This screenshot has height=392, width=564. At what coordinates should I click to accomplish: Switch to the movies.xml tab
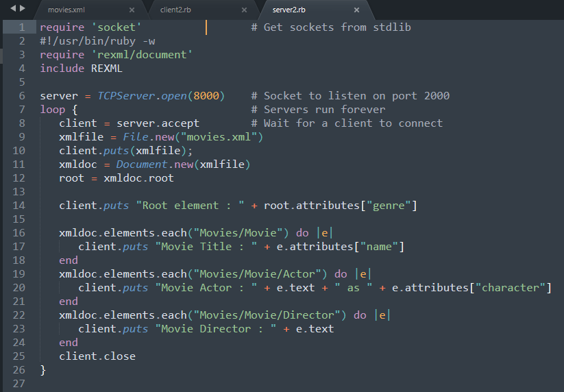(66, 10)
